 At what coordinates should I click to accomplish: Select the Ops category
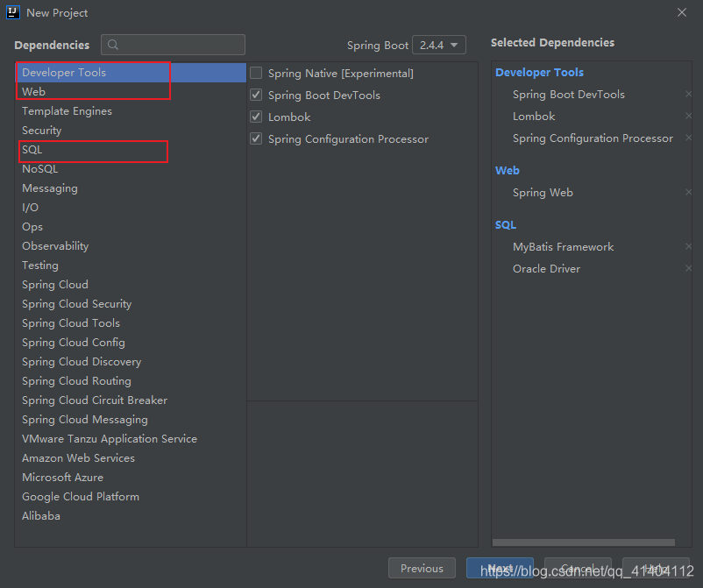click(x=131, y=227)
